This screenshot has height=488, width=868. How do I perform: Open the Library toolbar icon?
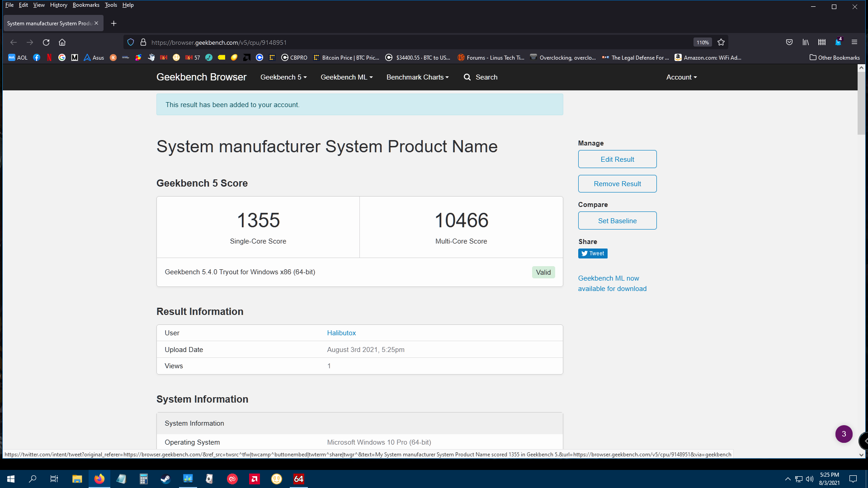(x=806, y=42)
